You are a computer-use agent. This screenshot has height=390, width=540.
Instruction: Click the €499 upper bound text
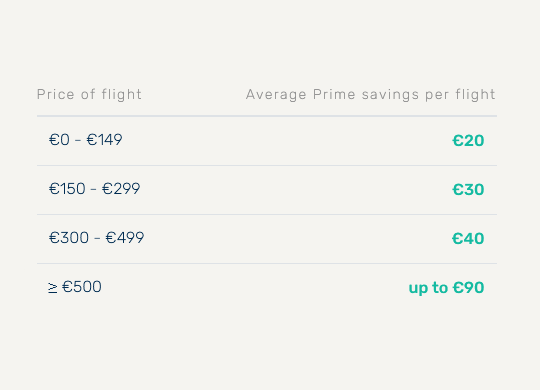(125, 238)
